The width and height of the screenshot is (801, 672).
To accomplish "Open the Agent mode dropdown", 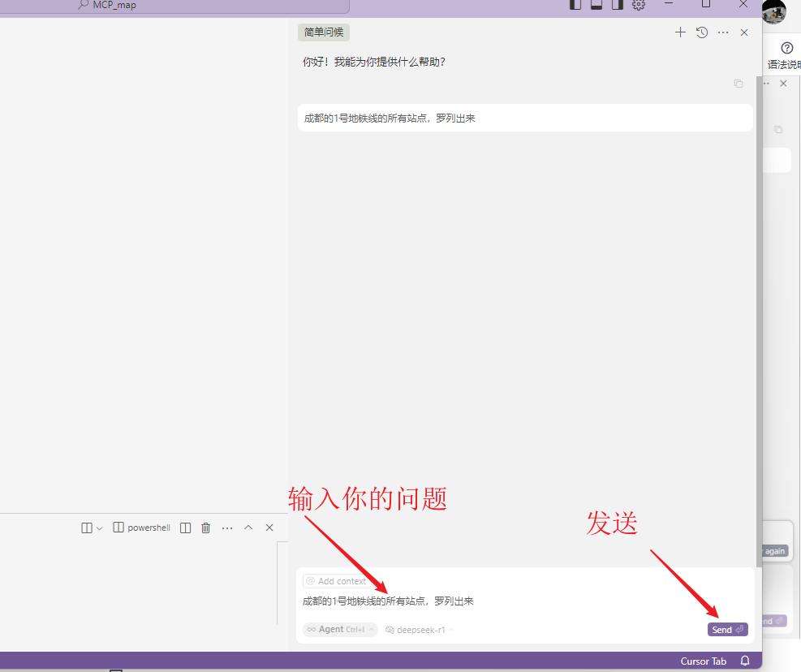I will click(x=340, y=630).
